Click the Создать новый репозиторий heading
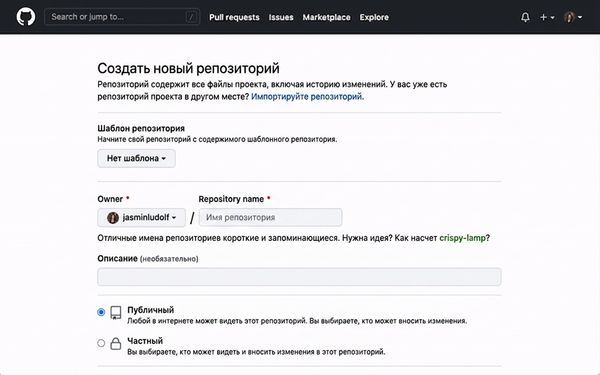Image resolution: width=600 pixels, height=375 pixels. [188, 68]
